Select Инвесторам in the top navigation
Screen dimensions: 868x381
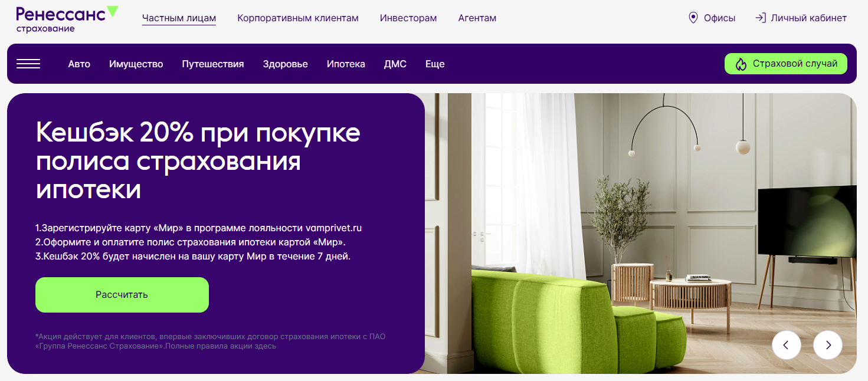[x=407, y=18]
